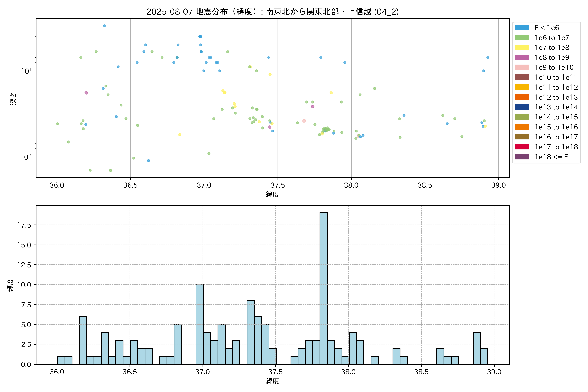Click the 1e11 to 1e12 legend text
588x392 pixels.
pos(556,87)
